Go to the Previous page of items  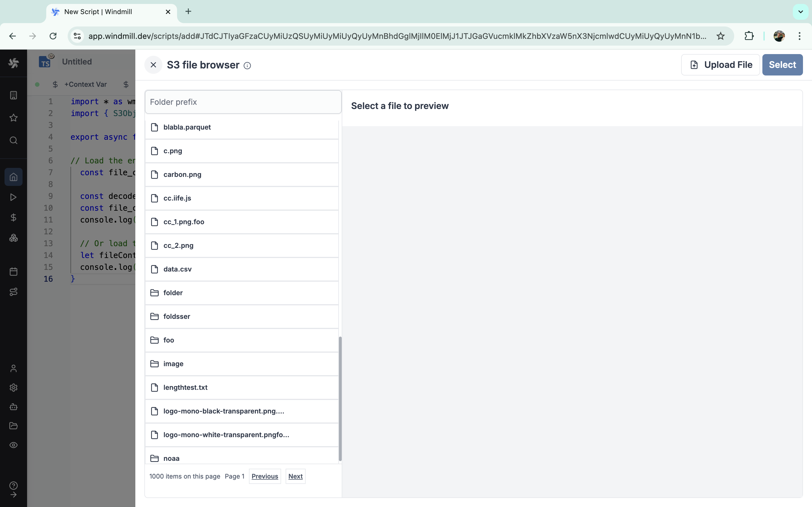(265, 476)
